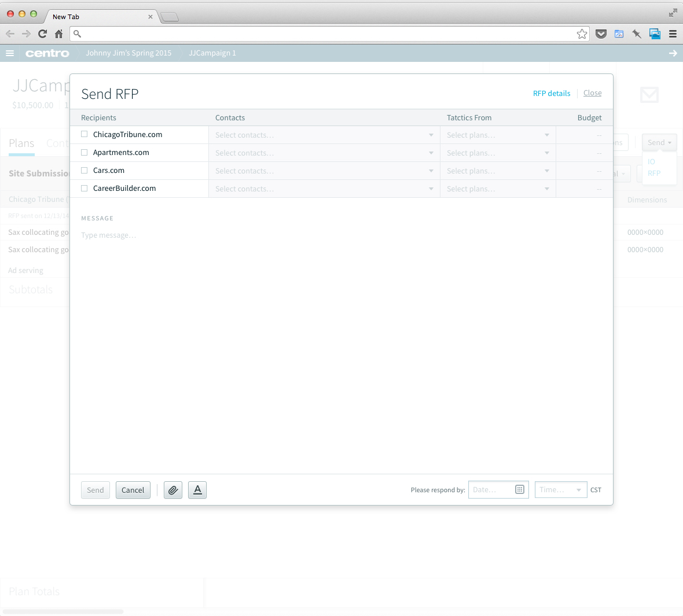
Task: Click the CareerBuilder.com recipient name
Action: pyautogui.click(x=124, y=188)
